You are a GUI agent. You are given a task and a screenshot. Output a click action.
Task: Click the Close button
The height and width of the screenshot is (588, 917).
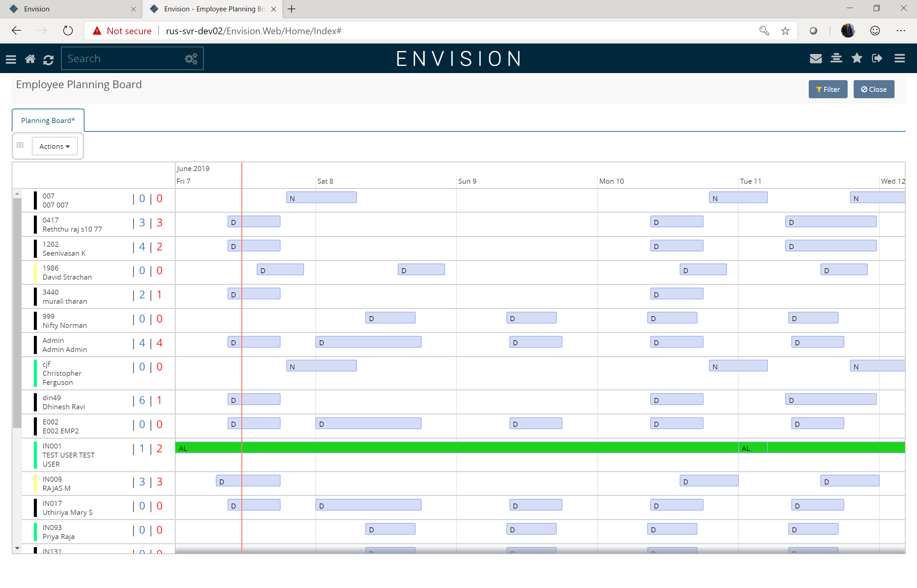874,89
